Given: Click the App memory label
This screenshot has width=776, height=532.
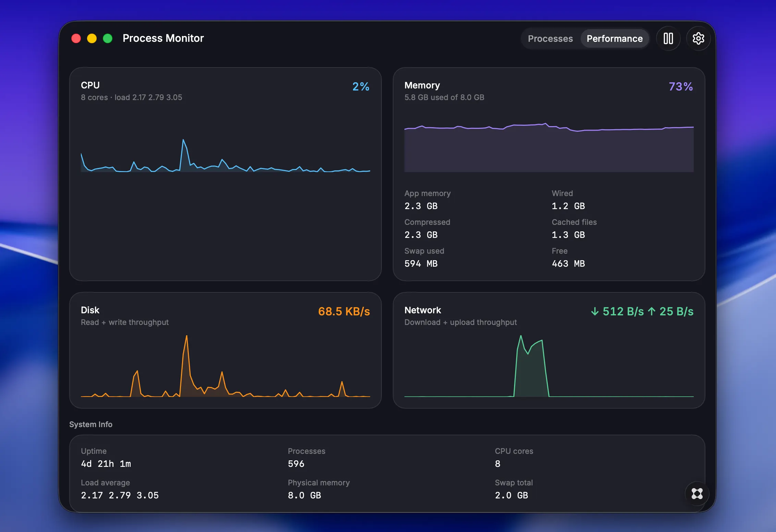Looking at the screenshot, I should point(427,193).
